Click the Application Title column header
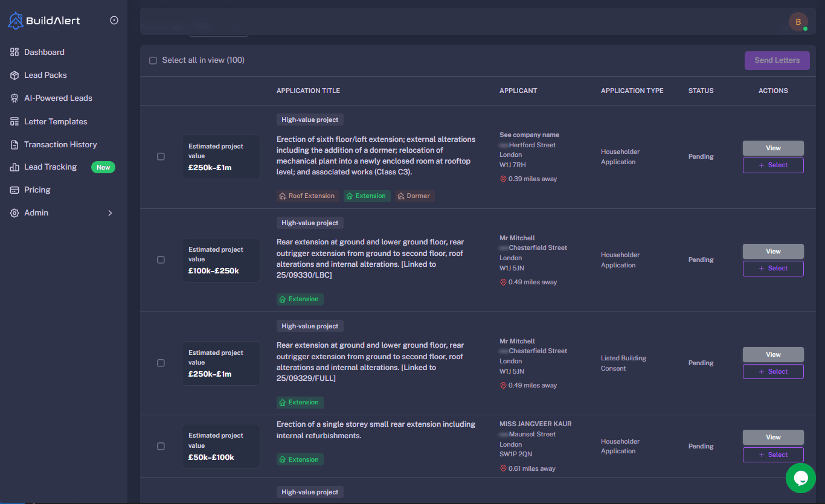The image size is (825, 504). click(x=308, y=91)
